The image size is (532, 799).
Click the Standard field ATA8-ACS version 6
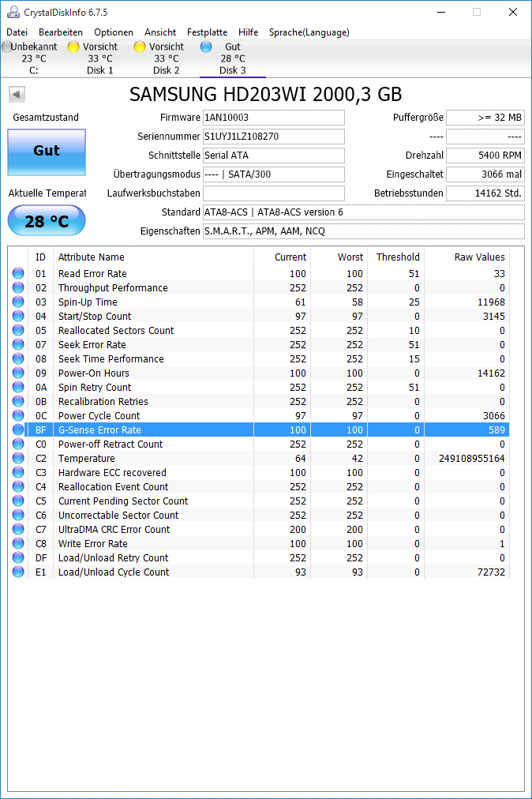click(x=363, y=212)
